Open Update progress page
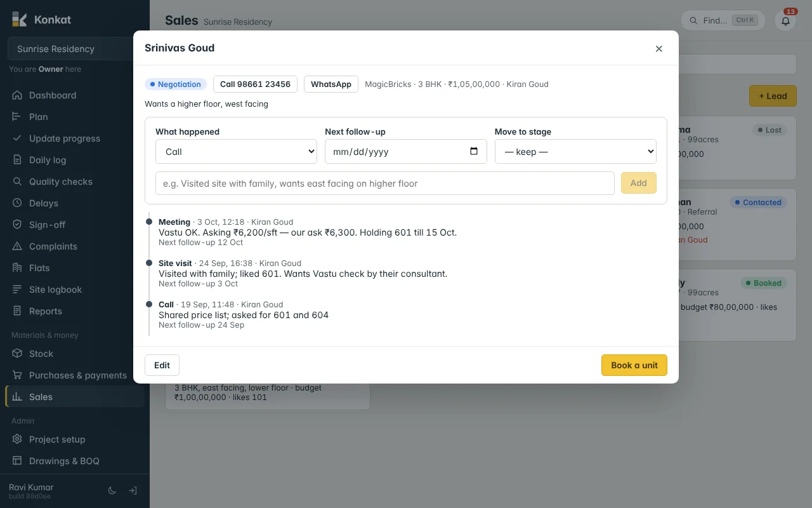The image size is (812, 508). point(75,138)
